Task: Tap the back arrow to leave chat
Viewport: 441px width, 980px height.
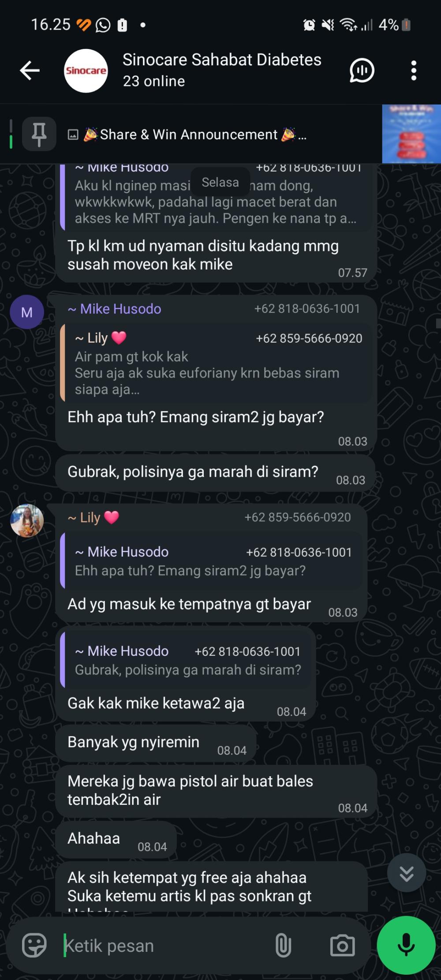Action: pyautogui.click(x=30, y=71)
